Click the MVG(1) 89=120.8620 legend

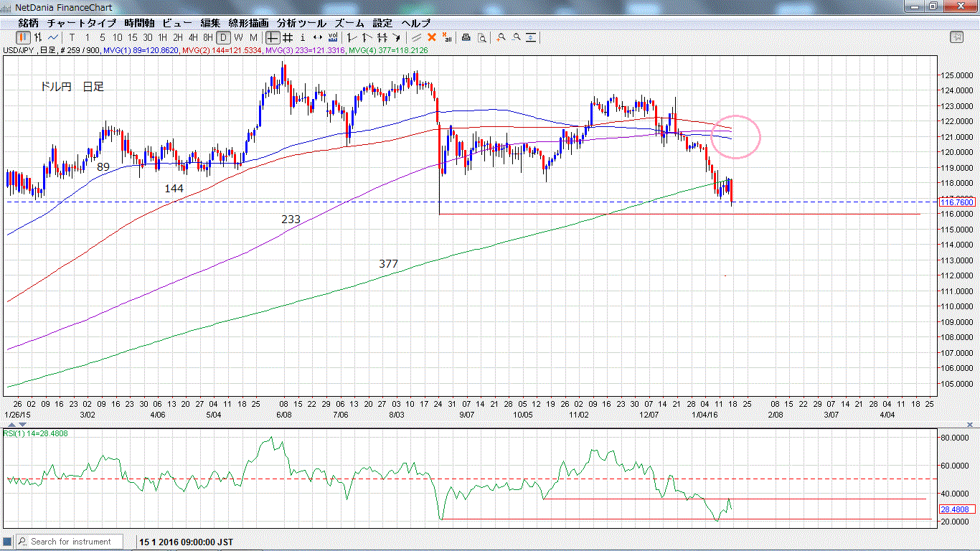point(141,50)
